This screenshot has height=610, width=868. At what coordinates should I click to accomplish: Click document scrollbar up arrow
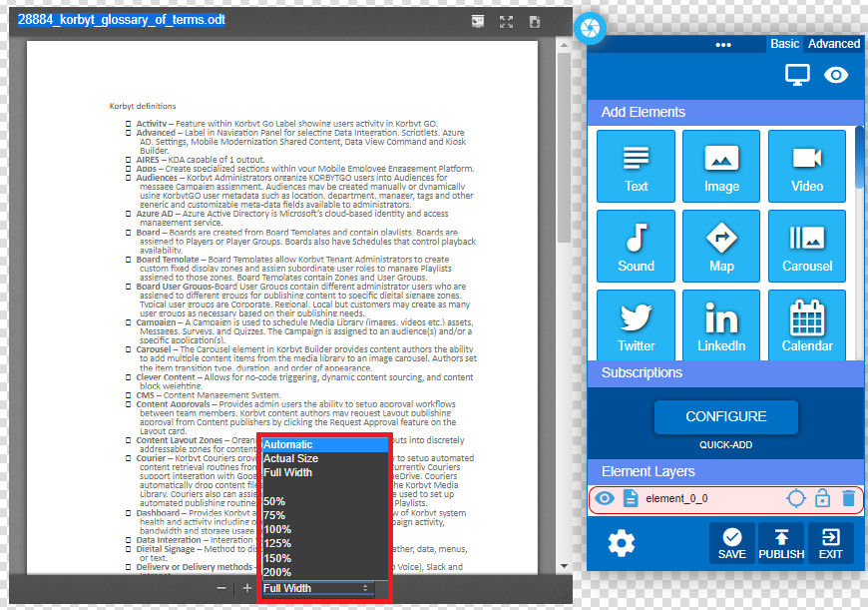coord(564,45)
